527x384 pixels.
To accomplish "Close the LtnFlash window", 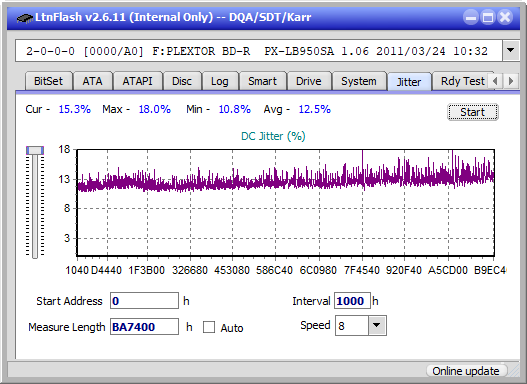I will [505, 17].
